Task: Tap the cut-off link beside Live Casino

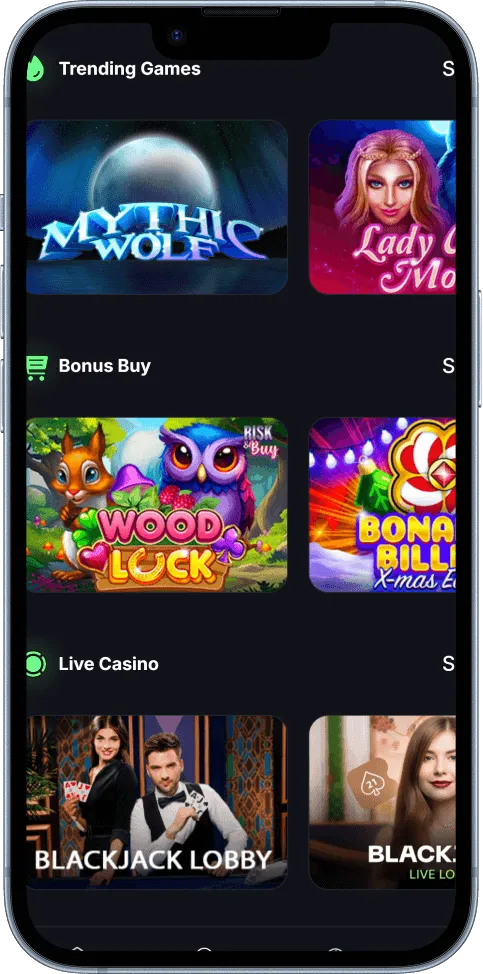Action: point(448,664)
